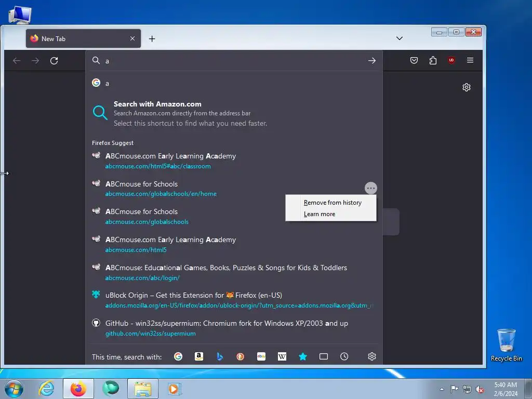The height and width of the screenshot is (399, 532).
Task: Search this time with Google icon
Action: [x=178, y=356]
